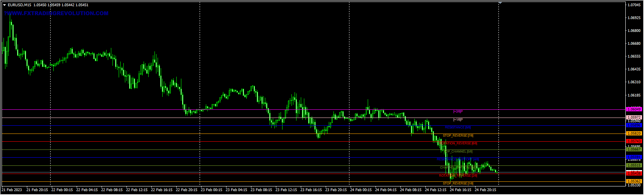The width and height of the screenshot is (644, 195).
Task: Open the chart menu arrow beside EURUSD,M15
Action: (4, 5)
